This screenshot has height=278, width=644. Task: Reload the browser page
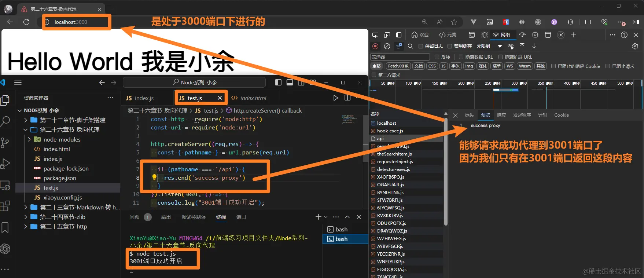pyautogui.click(x=26, y=22)
